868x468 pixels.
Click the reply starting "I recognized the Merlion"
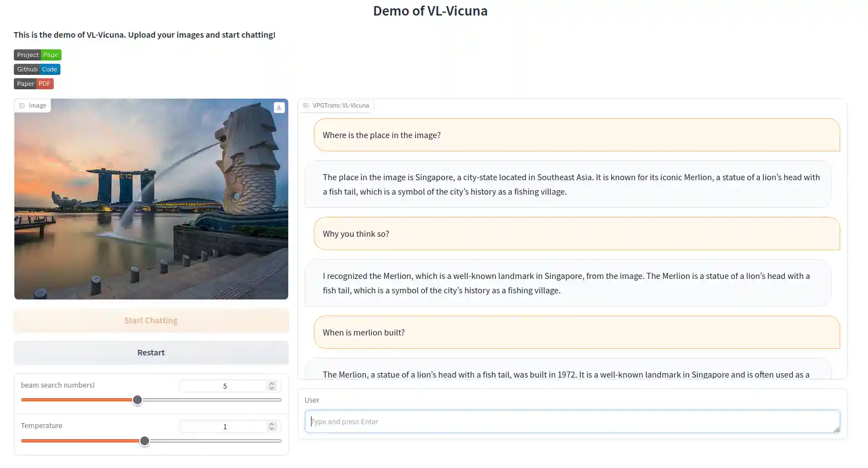click(x=568, y=283)
